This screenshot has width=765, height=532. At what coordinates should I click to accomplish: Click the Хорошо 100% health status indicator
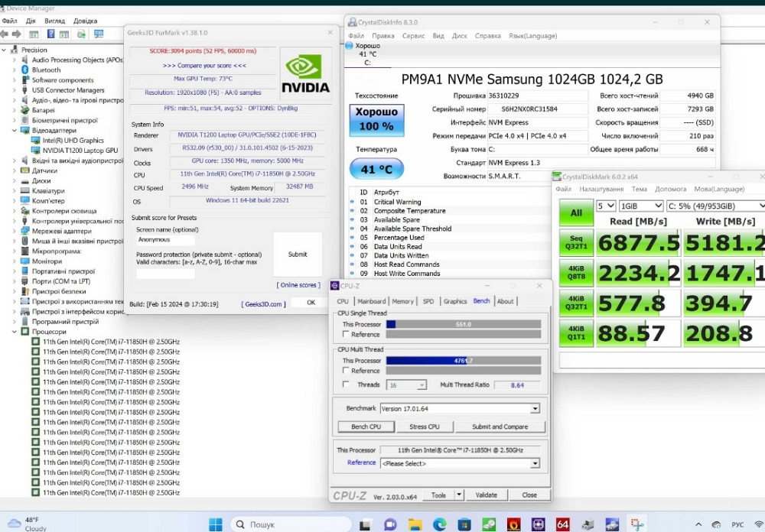tap(376, 119)
